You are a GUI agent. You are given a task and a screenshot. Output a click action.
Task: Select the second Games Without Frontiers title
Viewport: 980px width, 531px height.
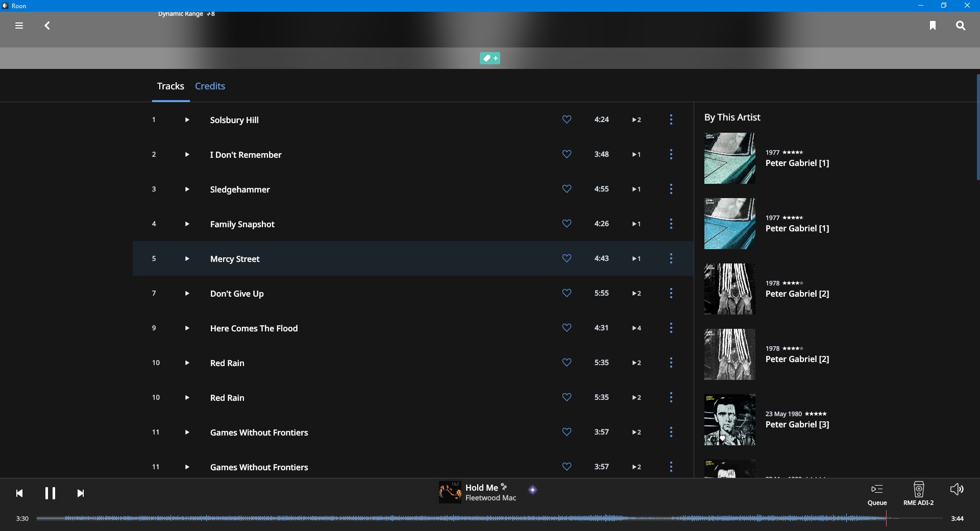pos(259,467)
